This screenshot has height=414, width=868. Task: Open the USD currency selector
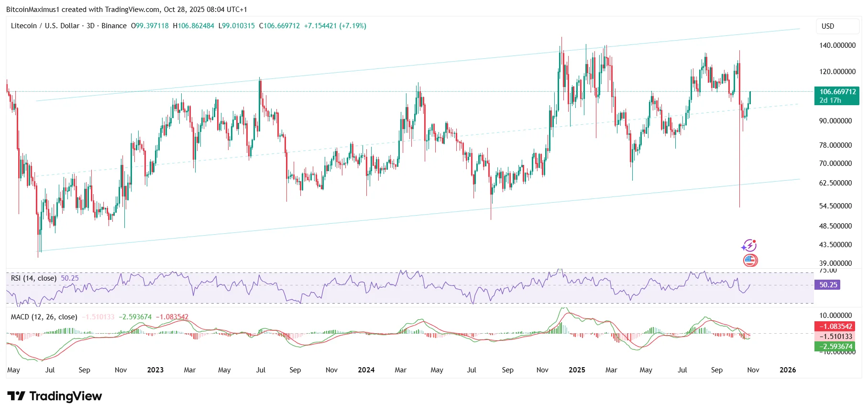837,26
